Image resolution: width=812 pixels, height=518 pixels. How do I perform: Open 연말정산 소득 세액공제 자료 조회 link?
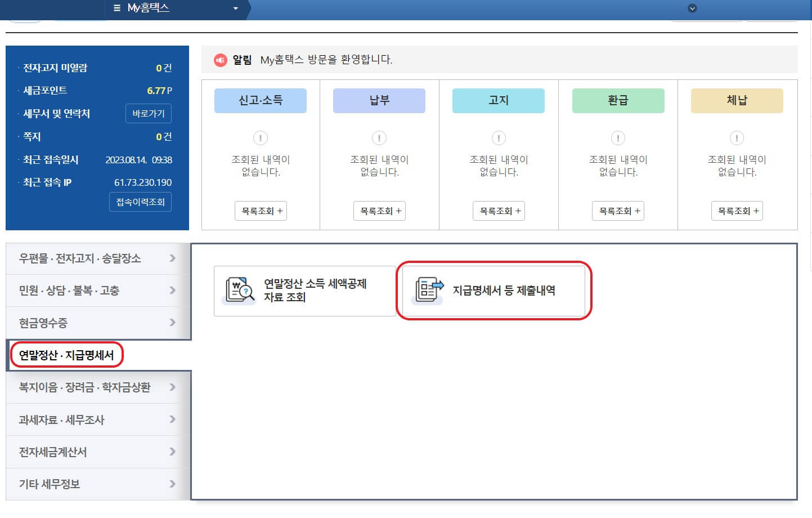(305, 291)
